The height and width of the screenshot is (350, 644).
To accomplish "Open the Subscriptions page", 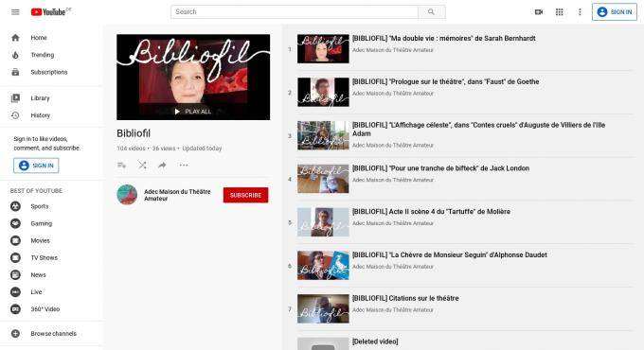I will click(x=49, y=72).
